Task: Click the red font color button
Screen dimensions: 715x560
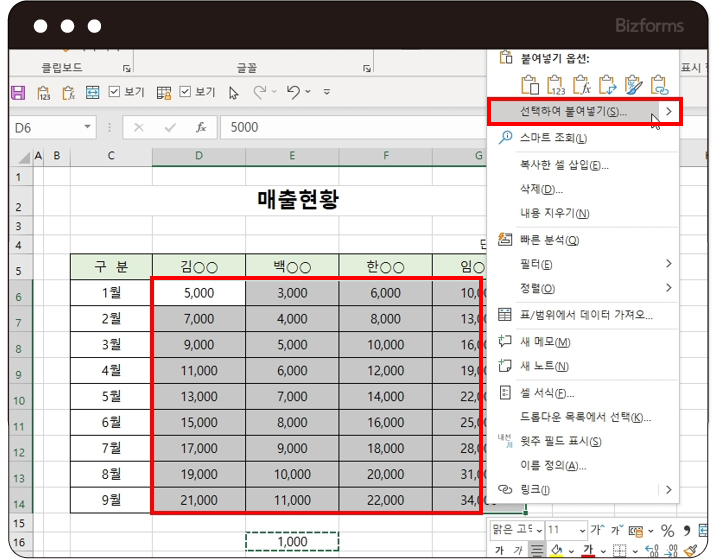Action: point(589,550)
